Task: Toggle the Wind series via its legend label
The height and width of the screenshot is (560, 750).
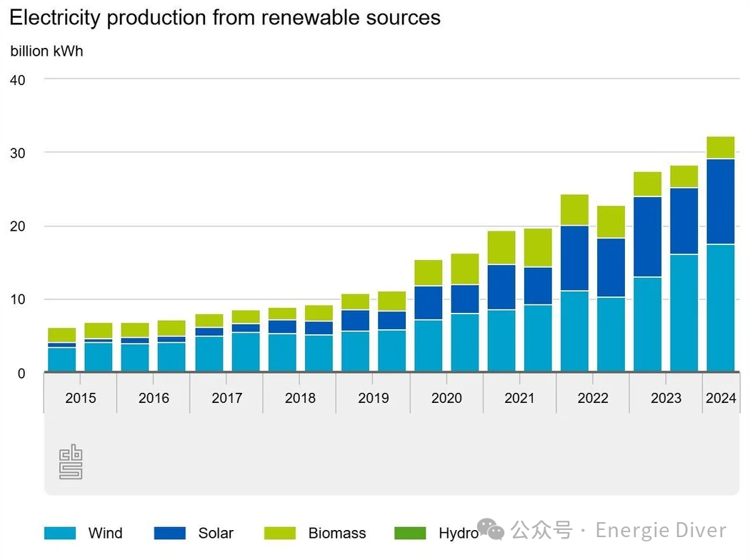Action: (x=105, y=533)
